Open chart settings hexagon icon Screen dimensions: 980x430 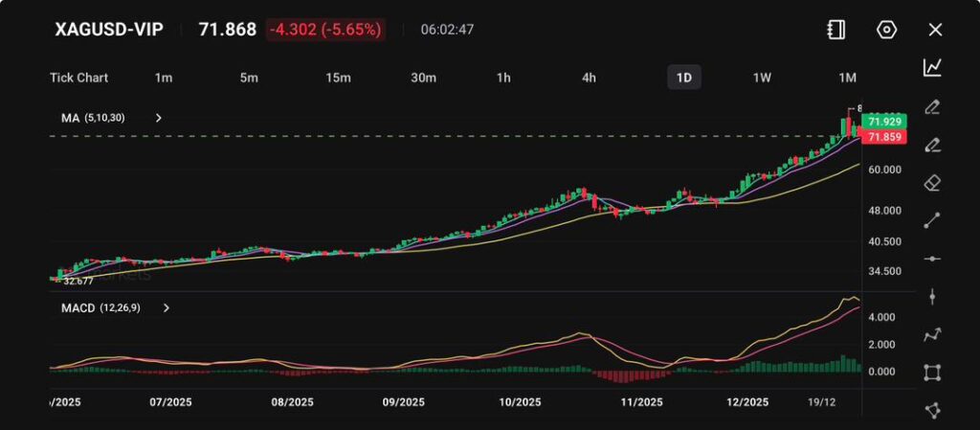pyautogui.click(x=886, y=30)
